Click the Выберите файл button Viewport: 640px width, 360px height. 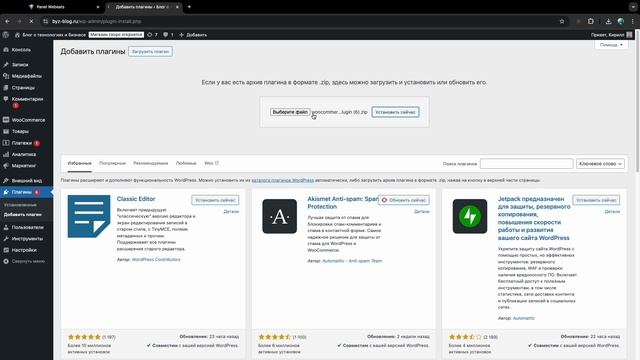coord(290,112)
